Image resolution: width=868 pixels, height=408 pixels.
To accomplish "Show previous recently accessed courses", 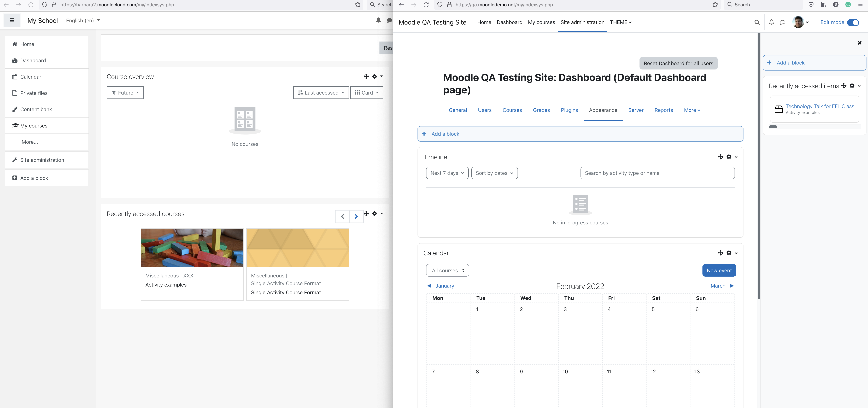I will 342,217.
